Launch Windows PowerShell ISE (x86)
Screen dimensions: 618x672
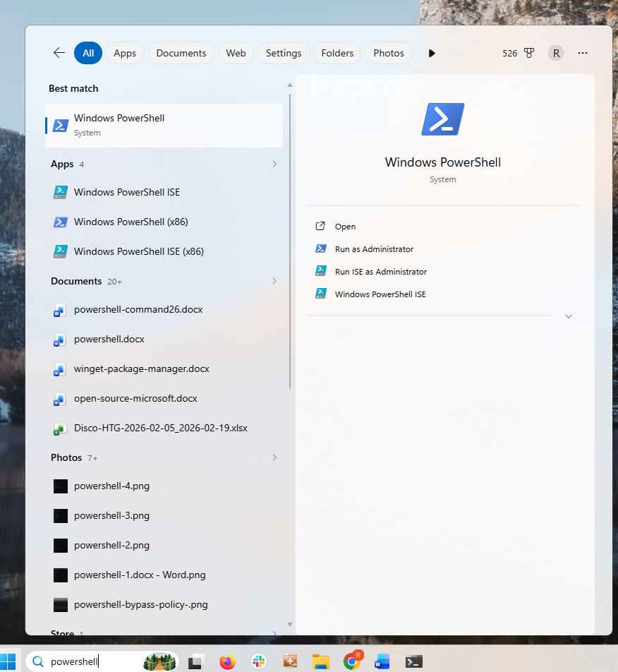point(164,251)
